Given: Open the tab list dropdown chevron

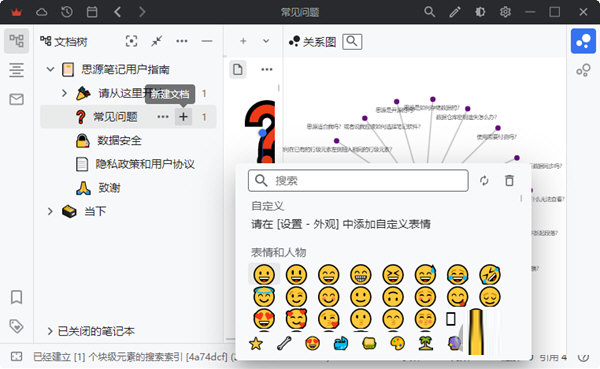Looking at the screenshot, I should coord(266,41).
